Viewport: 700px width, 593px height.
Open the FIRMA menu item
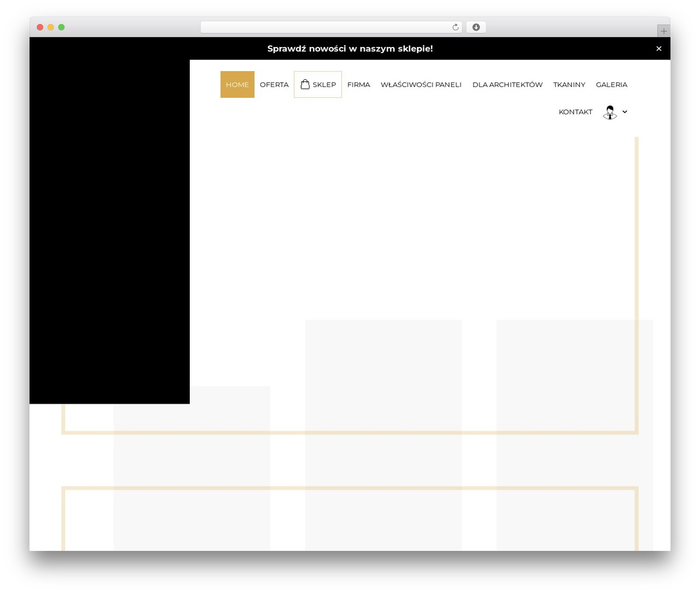pyautogui.click(x=359, y=84)
